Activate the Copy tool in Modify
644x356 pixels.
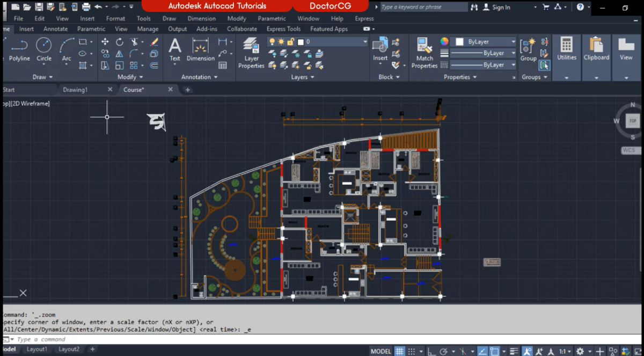pyautogui.click(x=105, y=54)
